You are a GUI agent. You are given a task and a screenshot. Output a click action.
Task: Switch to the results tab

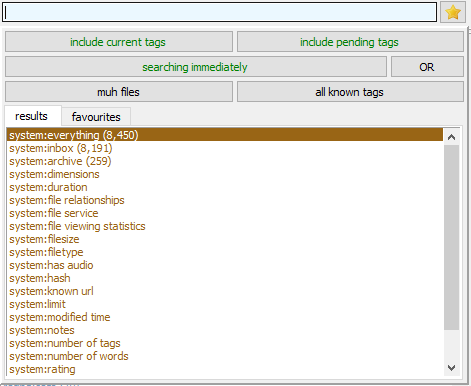click(32, 116)
